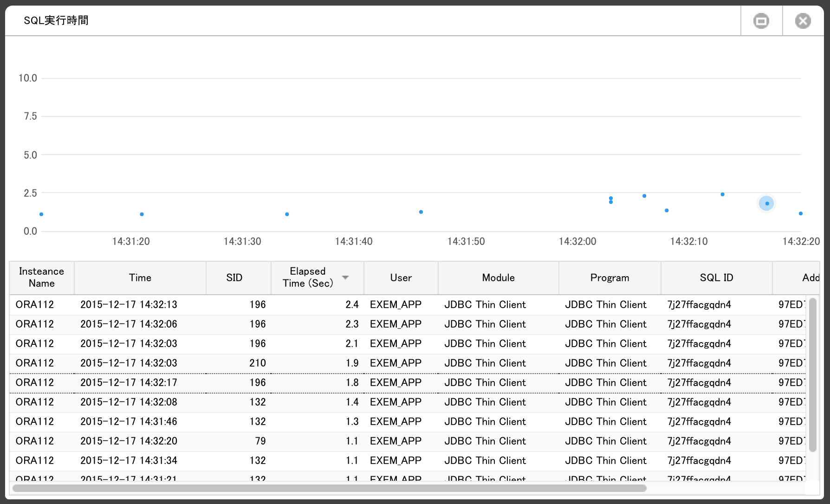This screenshot has width=830, height=504.
Task: Click the chart point near 14:31:46
Action: (421, 212)
